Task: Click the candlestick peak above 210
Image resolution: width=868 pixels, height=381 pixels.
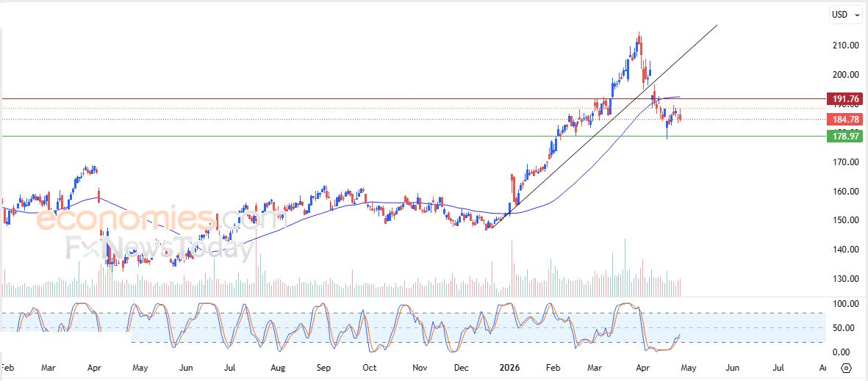Action: [x=639, y=35]
